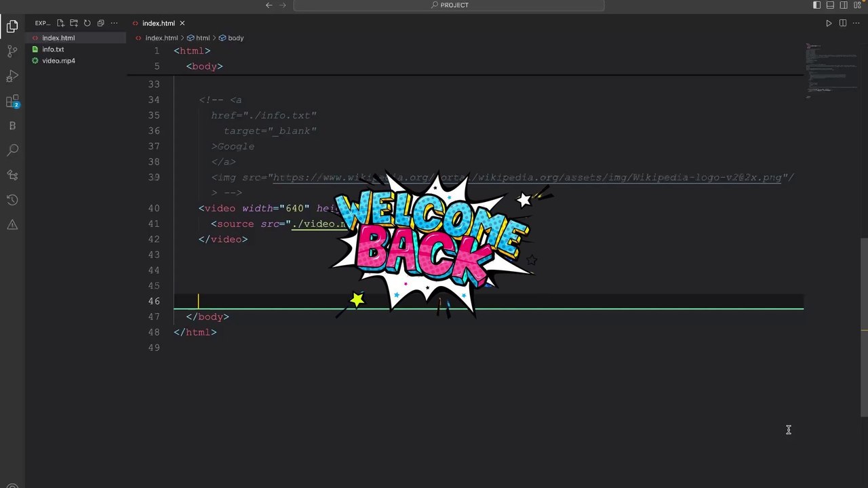
Task: Place the cursor on empty line 46
Action: click(488, 302)
